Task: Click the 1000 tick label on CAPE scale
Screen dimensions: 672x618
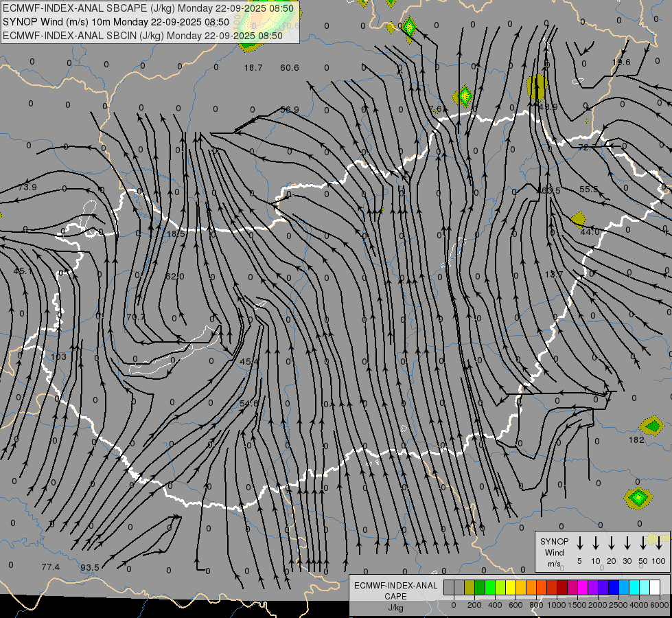Action: coord(557,605)
